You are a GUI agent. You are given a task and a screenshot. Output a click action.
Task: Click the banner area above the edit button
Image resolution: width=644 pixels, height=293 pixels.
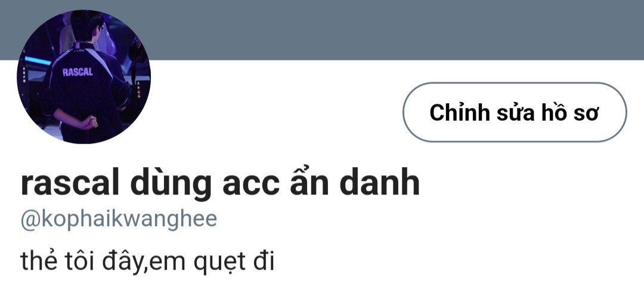(x=515, y=30)
